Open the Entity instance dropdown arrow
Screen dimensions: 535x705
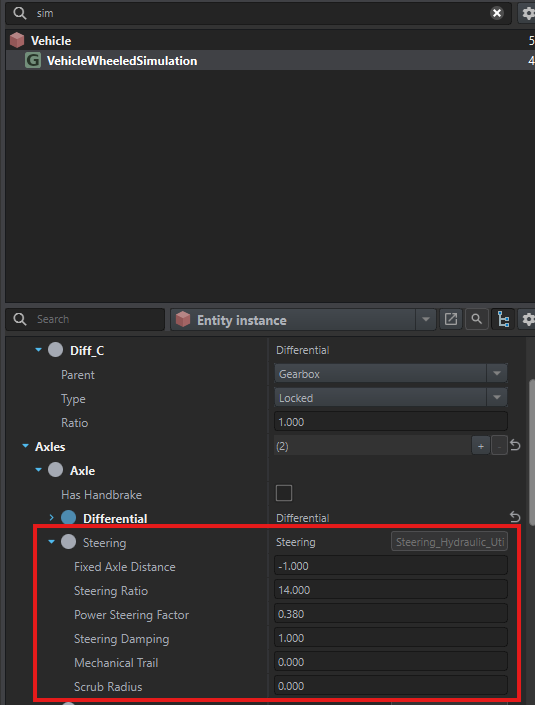(425, 320)
